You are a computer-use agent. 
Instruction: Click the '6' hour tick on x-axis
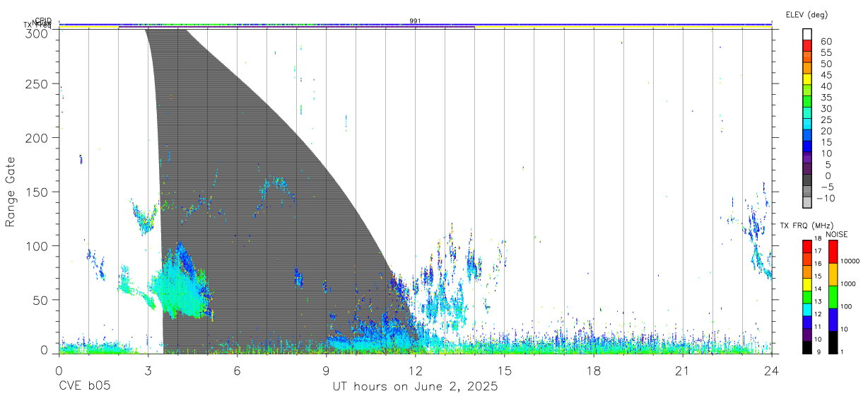point(237,370)
